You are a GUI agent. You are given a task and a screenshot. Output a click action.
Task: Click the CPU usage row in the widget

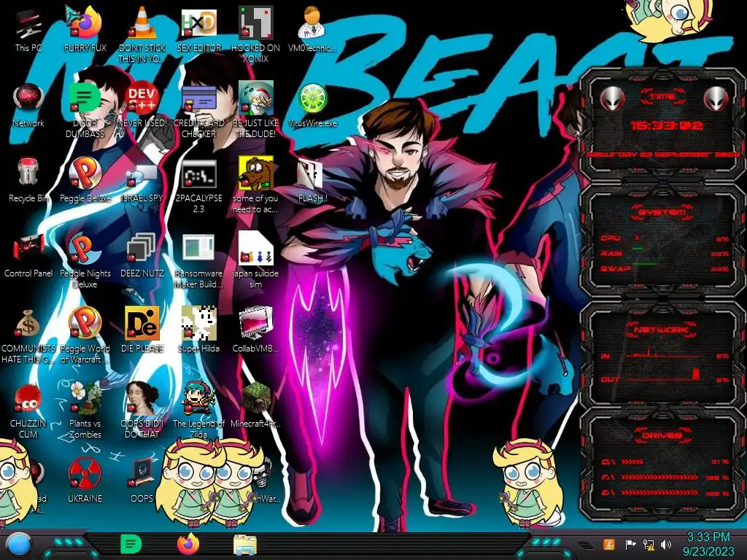[665, 238]
